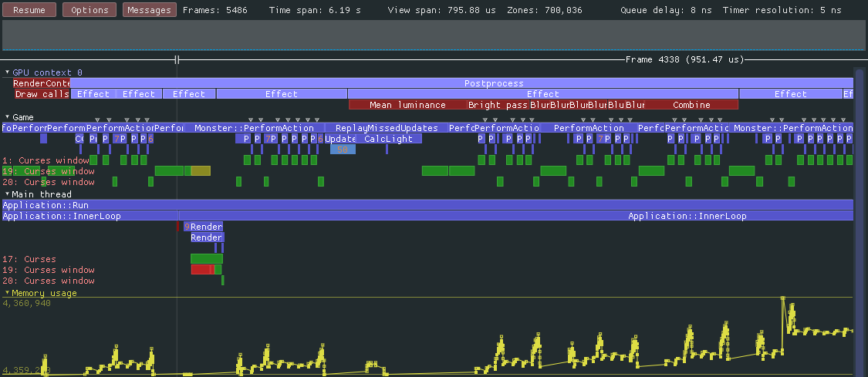This screenshot has height=377, width=868.
Task: Click the Resume capture button
Action: click(x=29, y=10)
